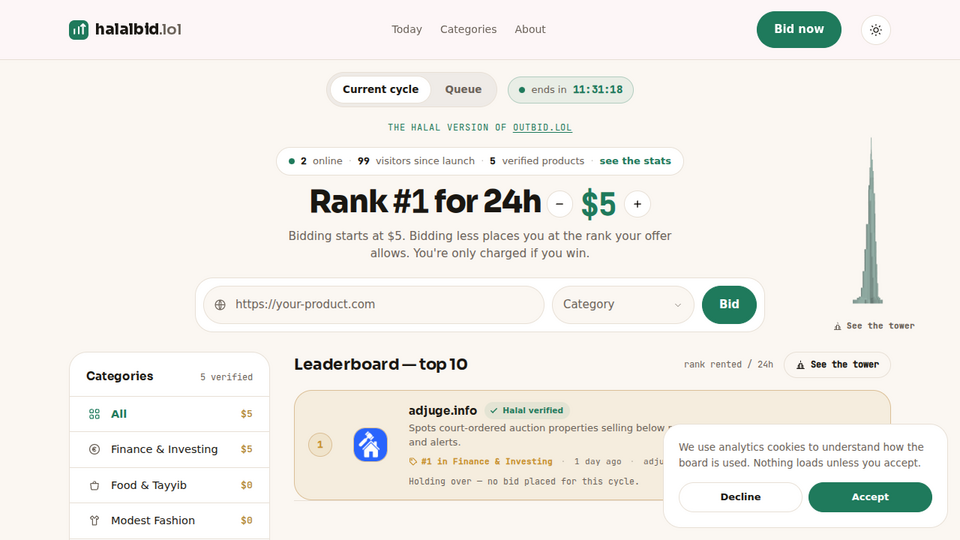Open the OUTBID.LOL link

click(542, 127)
